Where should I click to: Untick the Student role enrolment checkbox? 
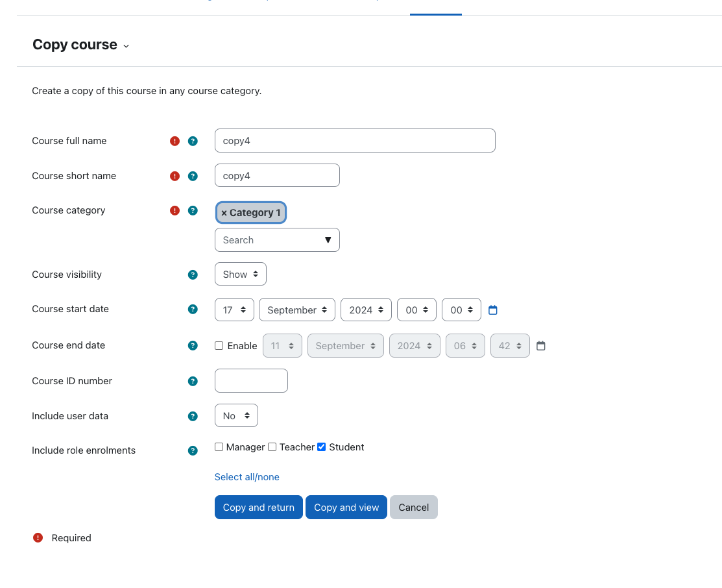321,447
